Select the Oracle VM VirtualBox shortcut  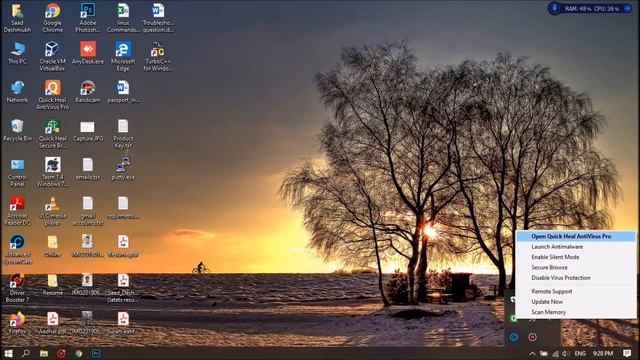tap(53, 56)
